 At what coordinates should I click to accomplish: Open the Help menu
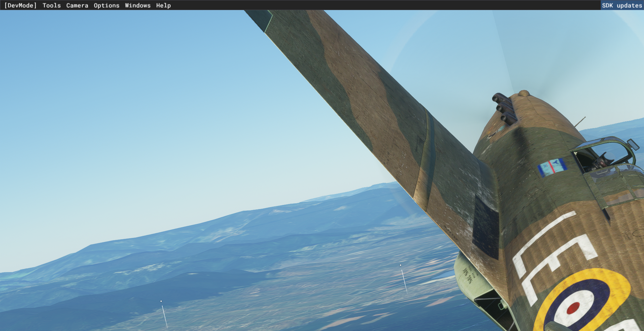click(x=163, y=5)
